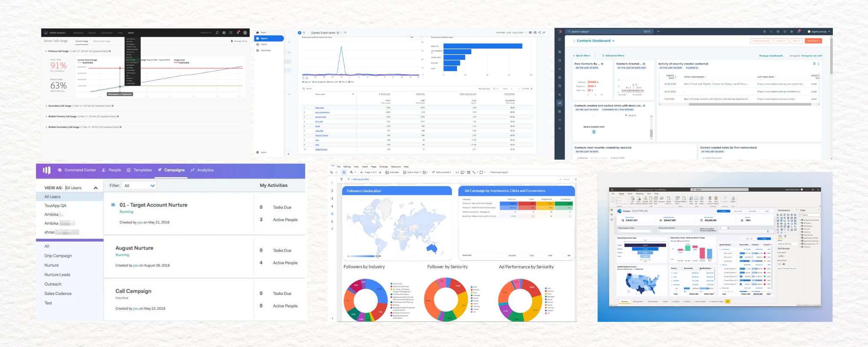868x347 pixels.
Task: Collapse the VIEW AS user list
Action: coord(95,188)
